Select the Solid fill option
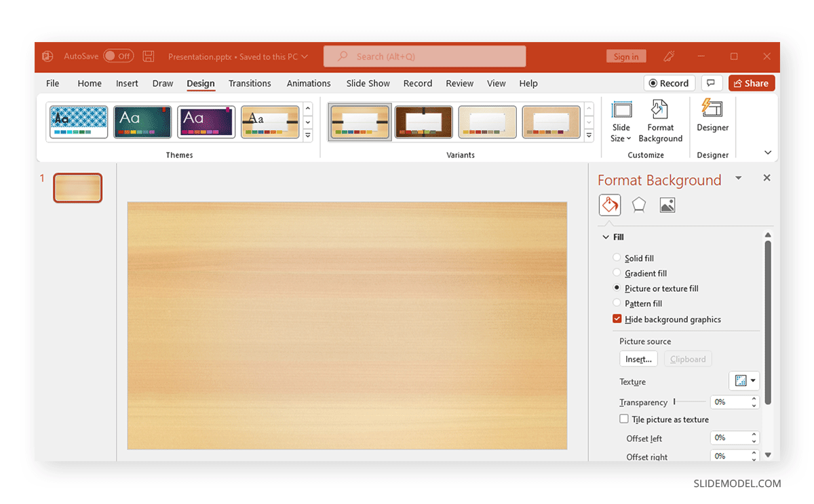This screenshot has height=504, width=814. [617, 258]
